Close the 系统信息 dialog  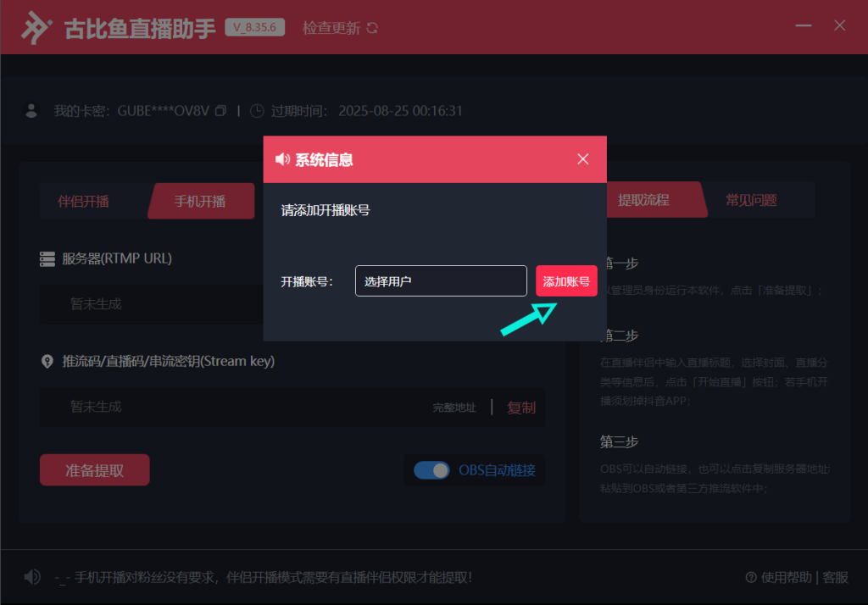pyautogui.click(x=582, y=159)
